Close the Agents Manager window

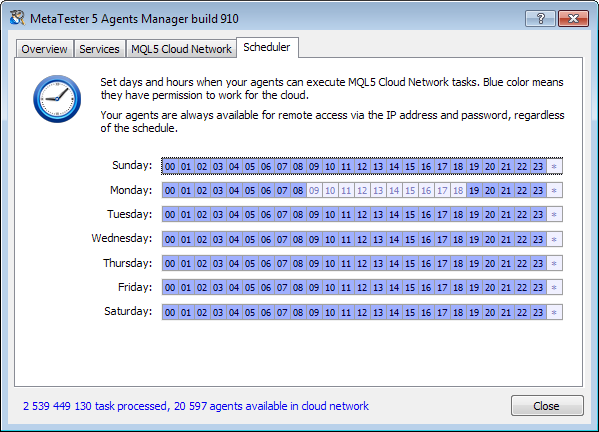click(573, 18)
